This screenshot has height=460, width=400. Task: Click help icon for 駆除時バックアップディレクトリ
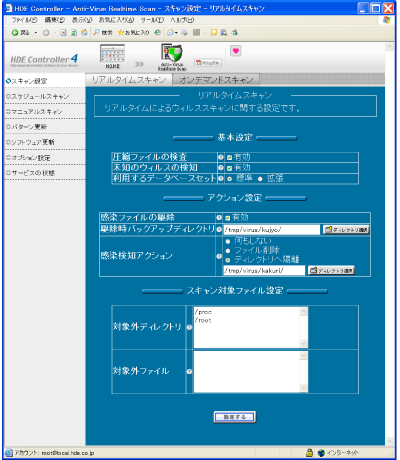click(x=219, y=229)
